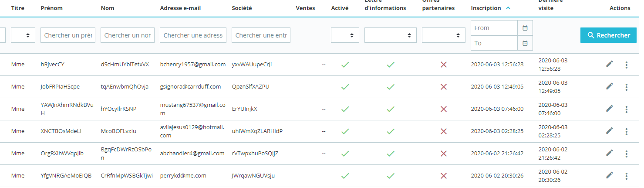Edit abchandler4@gmail.com customer via pencil icon
Image resolution: width=644 pixels, height=188 pixels.
pos(609,153)
